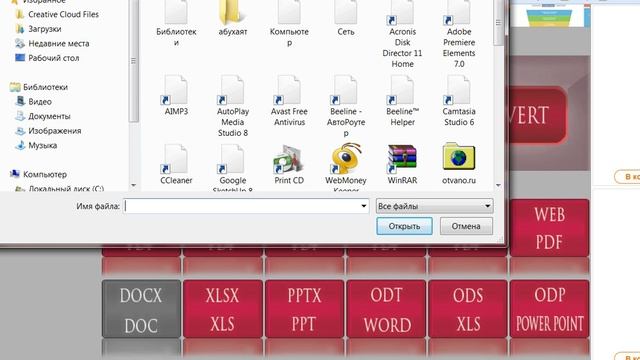Choose the ODT WORD conversion tile
Image resolution: width=640 pixels, height=360 pixels.
(x=386, y=309)
